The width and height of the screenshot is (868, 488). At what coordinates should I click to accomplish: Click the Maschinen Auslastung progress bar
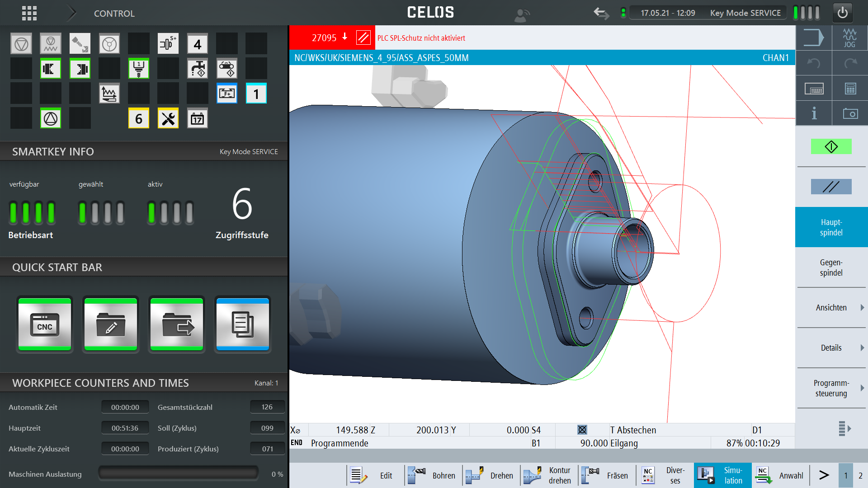[x=179, y=474]
